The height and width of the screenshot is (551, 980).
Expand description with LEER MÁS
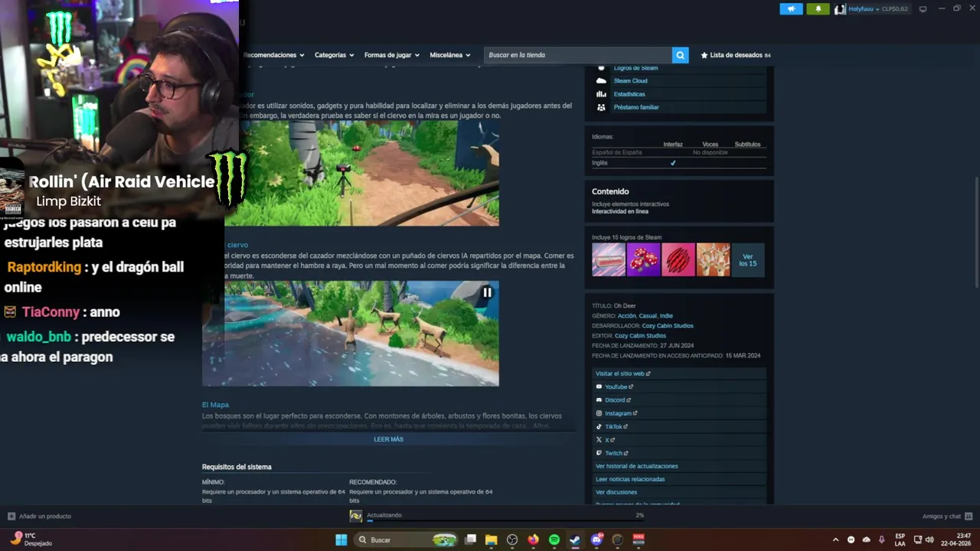click(x=388, y=439)
